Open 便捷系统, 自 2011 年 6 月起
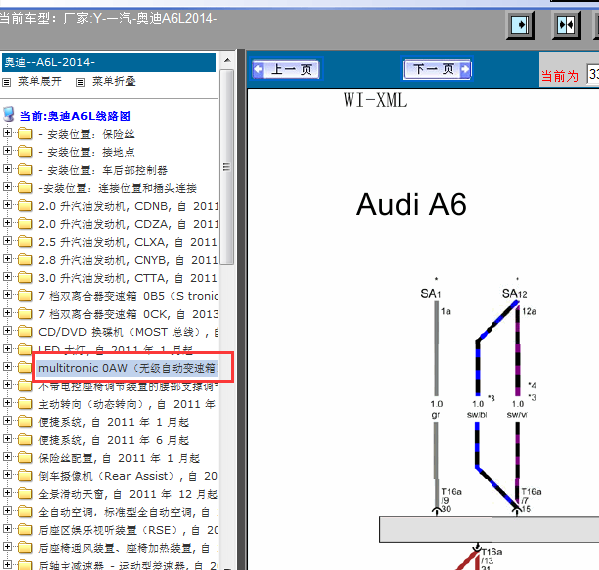 [x=113, y=440]
